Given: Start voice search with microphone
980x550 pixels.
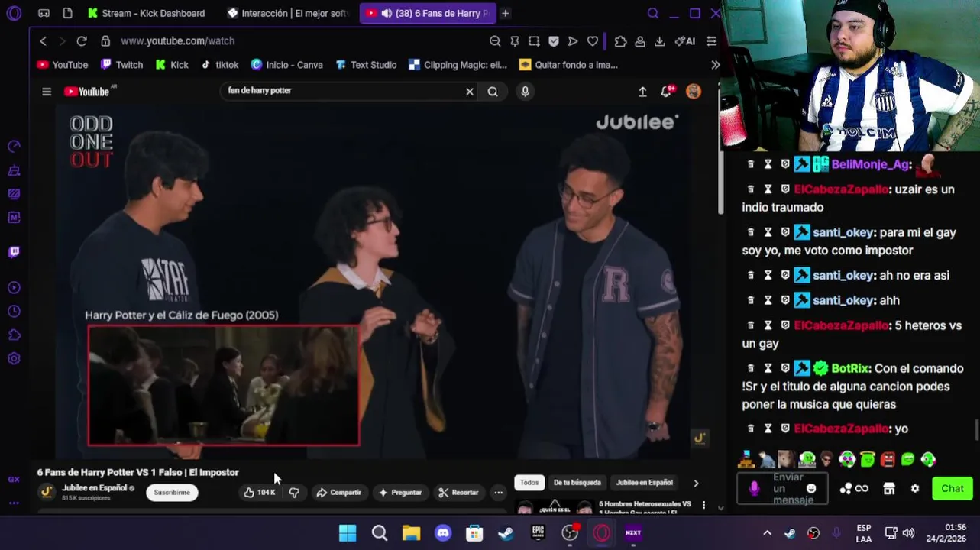Looking at the screenshot, I should coord(525,92).
